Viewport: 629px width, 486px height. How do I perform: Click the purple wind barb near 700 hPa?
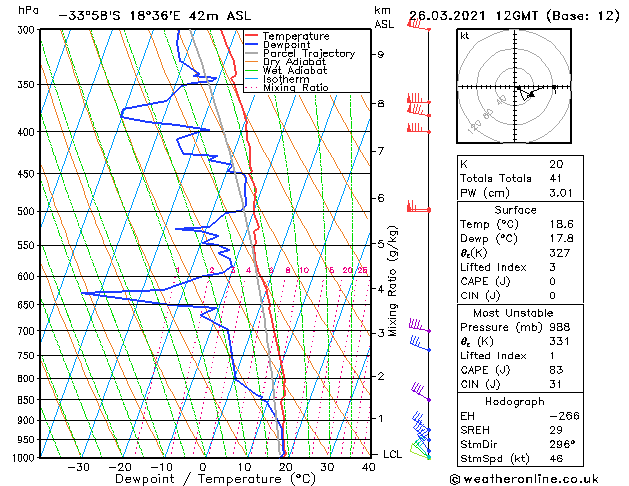click(x=420, y=325)
